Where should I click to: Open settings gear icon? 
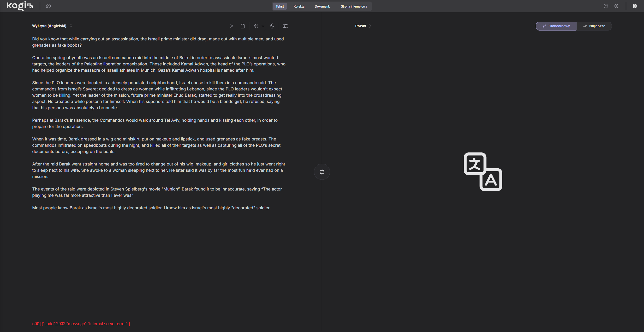coord(616,6)
